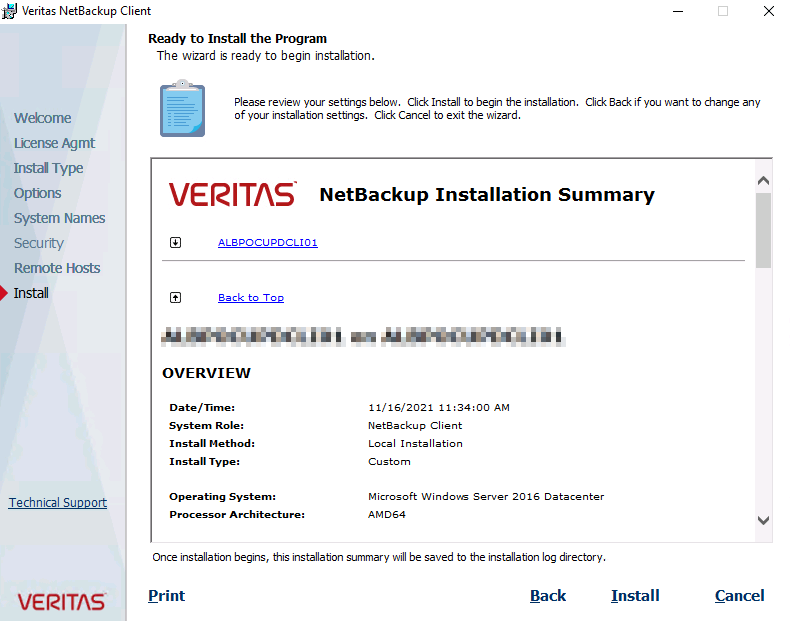Click the clipboard review icon
790x621 pixels.
coord(182,109)
